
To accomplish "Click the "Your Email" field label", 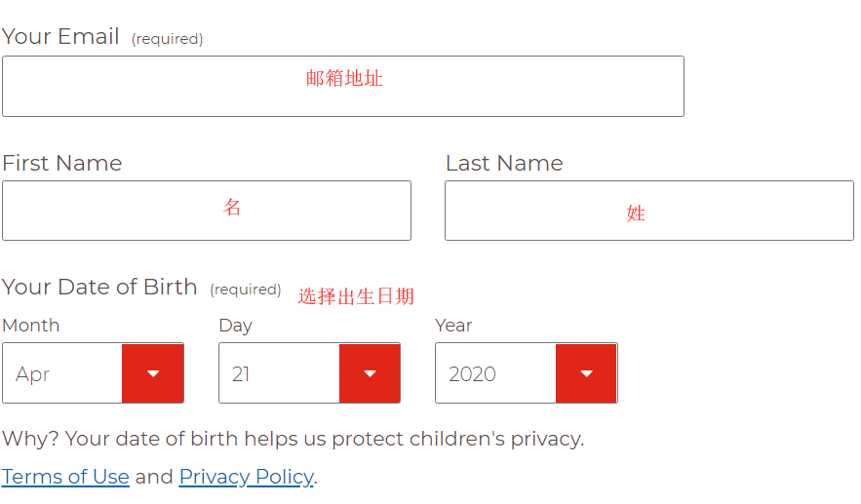I will point(60,37).
